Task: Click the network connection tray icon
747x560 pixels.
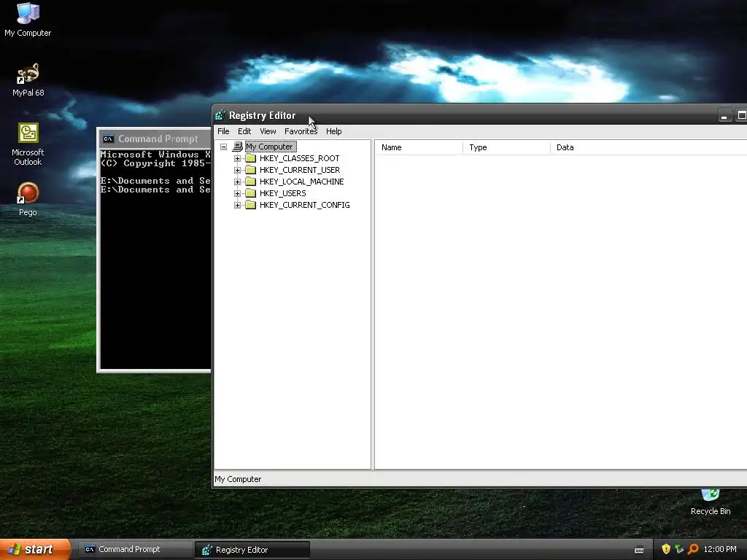Action: 679,549
